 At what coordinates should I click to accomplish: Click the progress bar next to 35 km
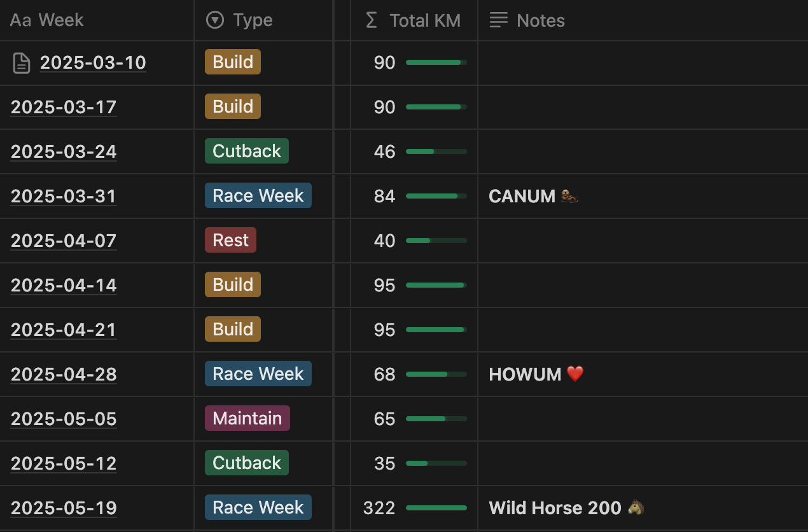[436, 463]
